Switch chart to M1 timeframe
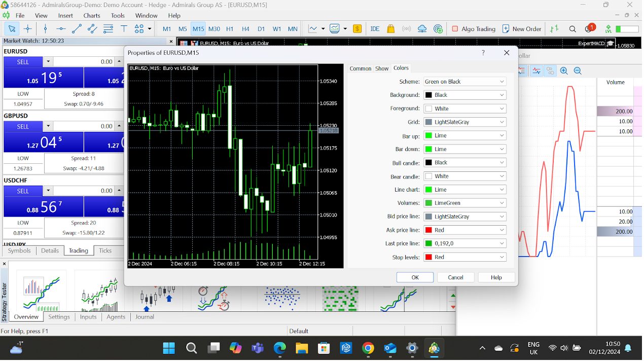The width and height of the screenshot is (644, 361). pyautogui.click(x=167, y=29)
